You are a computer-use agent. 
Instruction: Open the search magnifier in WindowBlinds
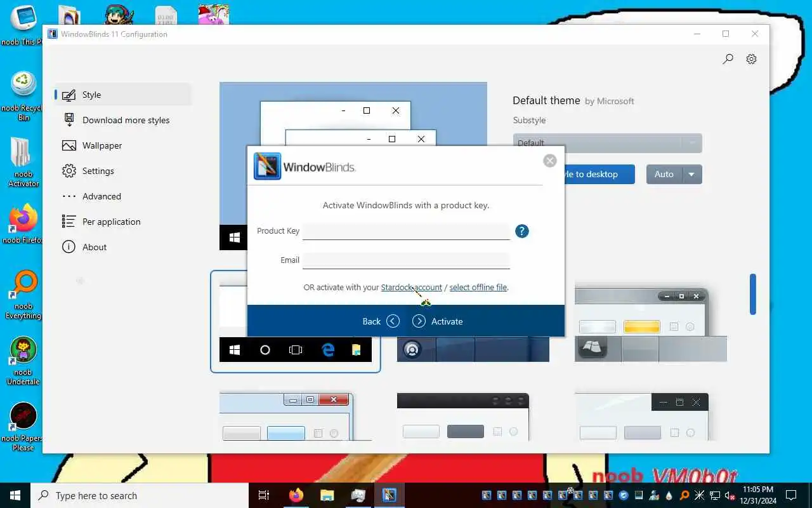pyautogui.click(x=728, y=59)
